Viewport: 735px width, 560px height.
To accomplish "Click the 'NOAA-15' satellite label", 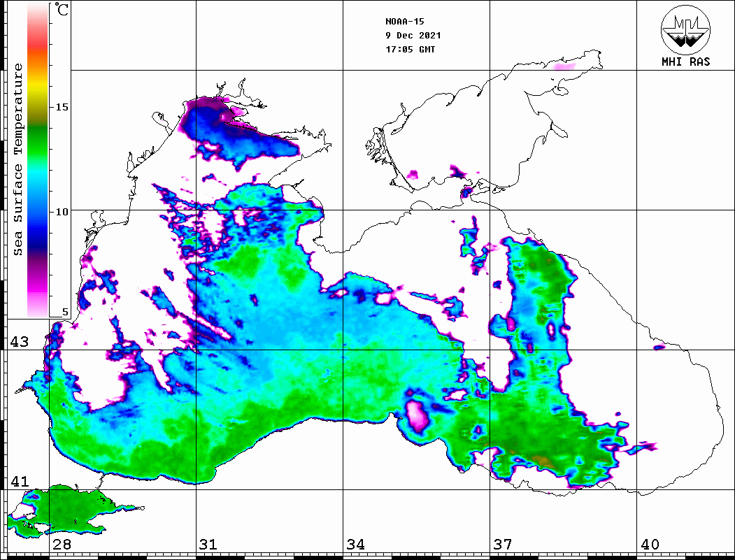I will coord(404,22).
